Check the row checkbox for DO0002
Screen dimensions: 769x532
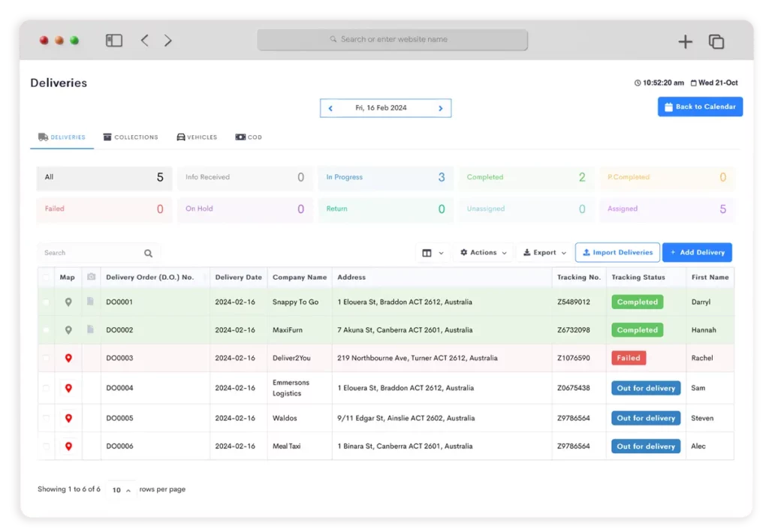tap(46, 329)
